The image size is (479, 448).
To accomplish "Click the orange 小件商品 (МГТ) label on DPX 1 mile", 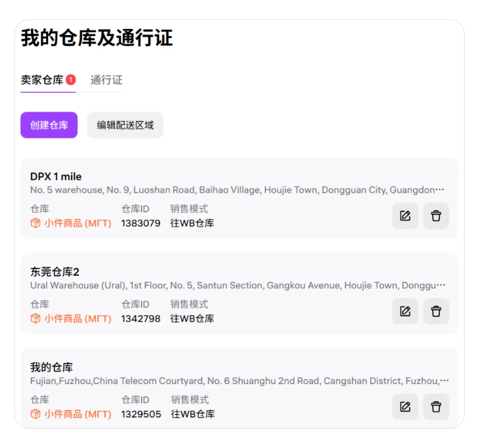I will (77, 223).
